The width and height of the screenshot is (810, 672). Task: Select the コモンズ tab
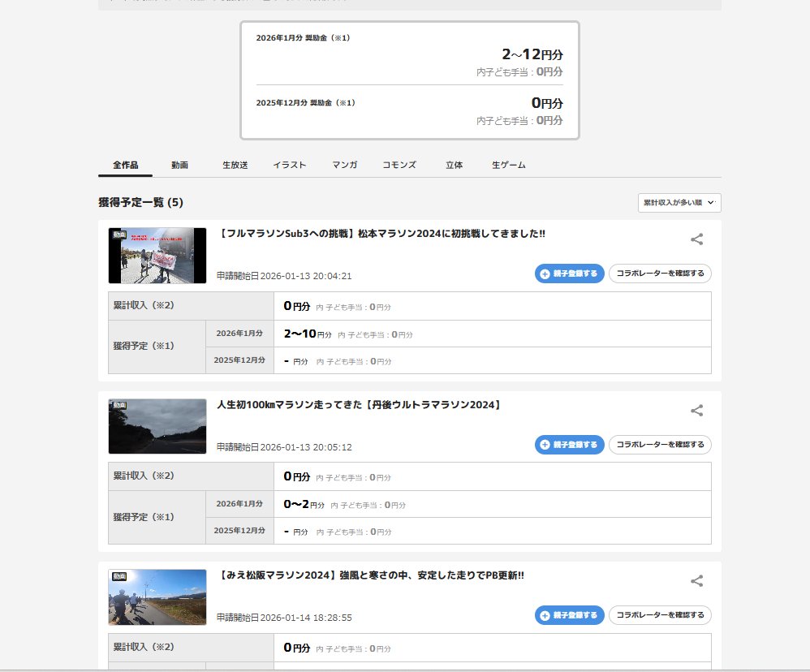pos(399,164)
